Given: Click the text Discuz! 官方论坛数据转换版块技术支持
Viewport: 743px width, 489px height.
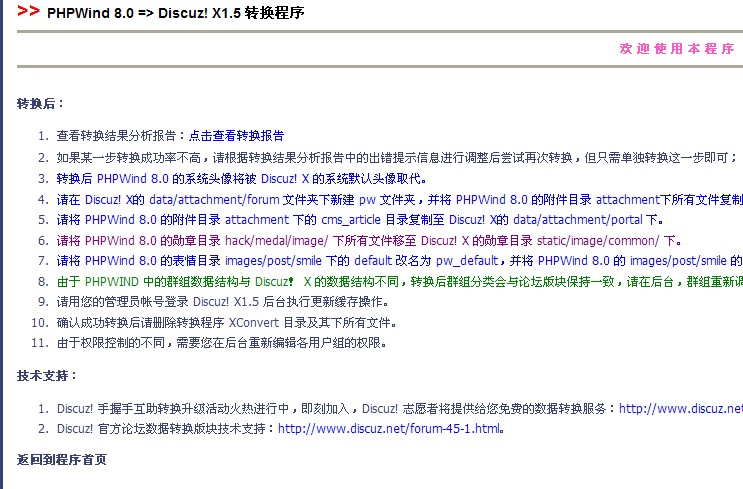Looking at the screenshot, I should coord(166,429).
